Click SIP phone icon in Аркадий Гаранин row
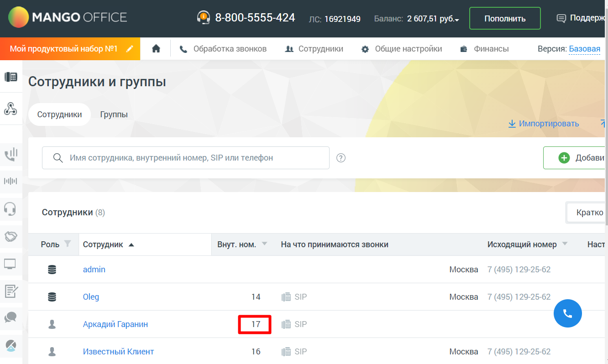 (286, 324)
